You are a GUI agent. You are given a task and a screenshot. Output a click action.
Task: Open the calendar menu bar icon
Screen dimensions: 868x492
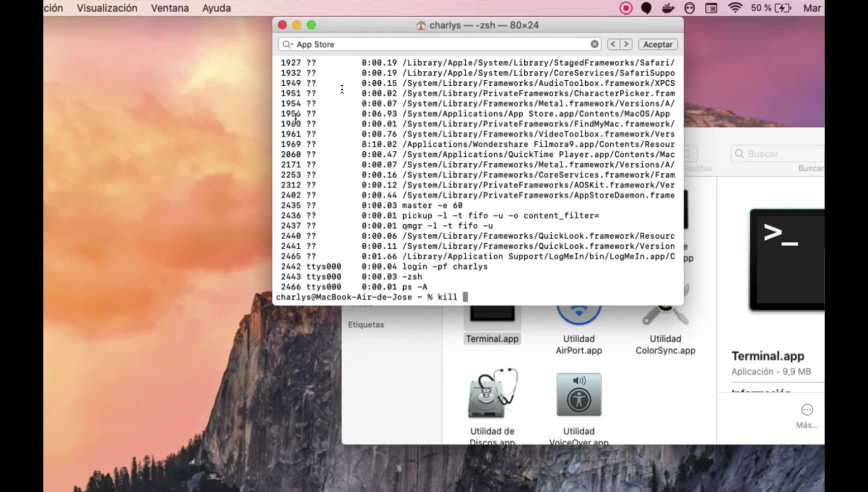(x=711, y=8)
